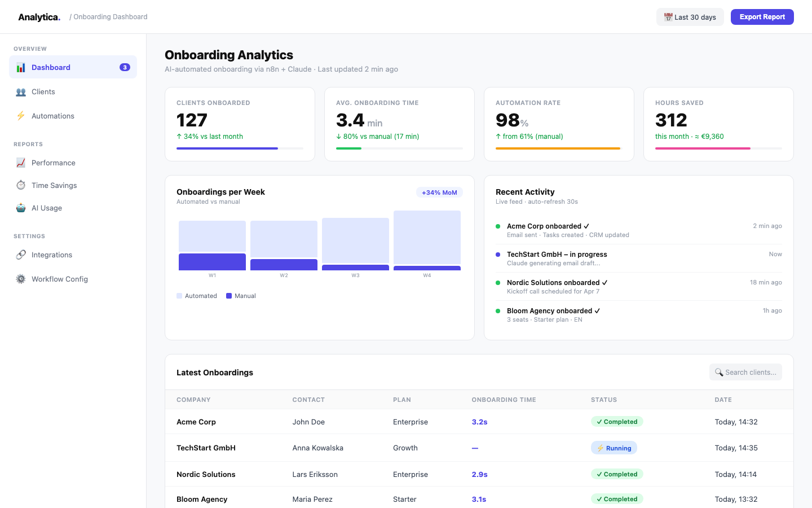Sort by Onboarding Time column header
812x508 pixels.
(x=504, y=400)
